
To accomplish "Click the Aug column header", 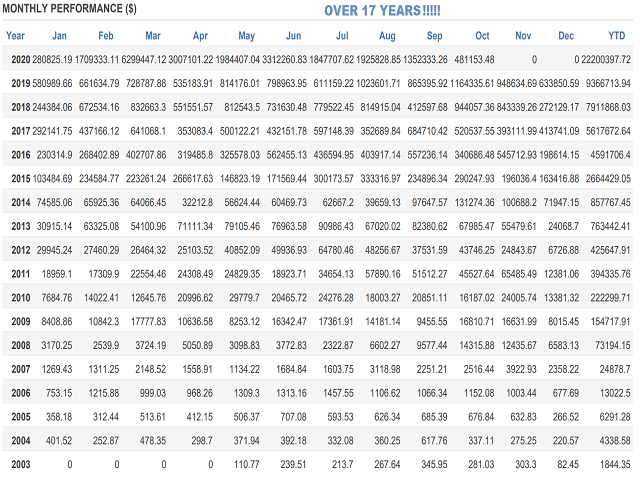I will pyautogui.click(x=387, y=36).
